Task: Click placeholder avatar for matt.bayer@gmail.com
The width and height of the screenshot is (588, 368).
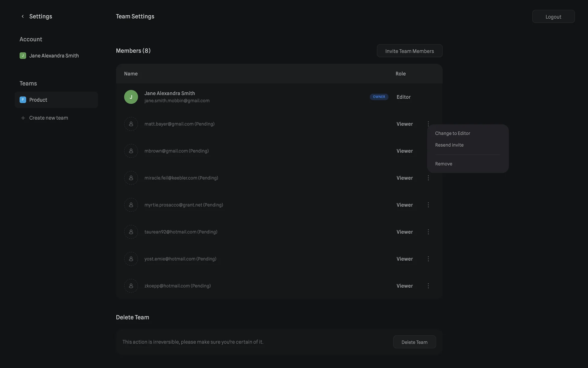Action: pos(131,124)
